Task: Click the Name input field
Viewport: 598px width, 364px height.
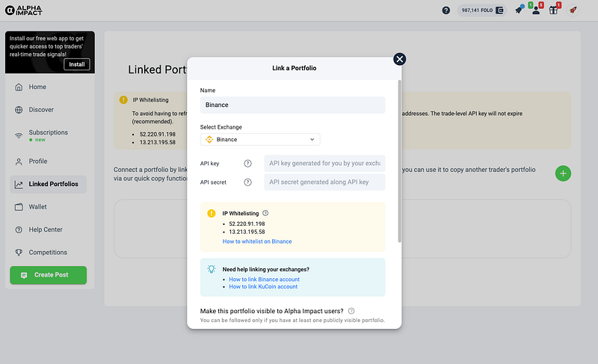Action: tap(292, 105)
